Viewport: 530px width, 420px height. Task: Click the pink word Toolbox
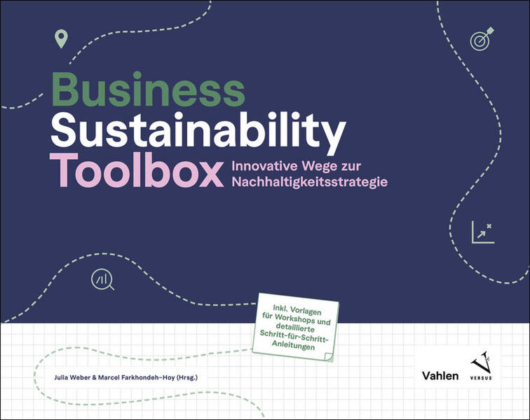[x=135, y=170]
